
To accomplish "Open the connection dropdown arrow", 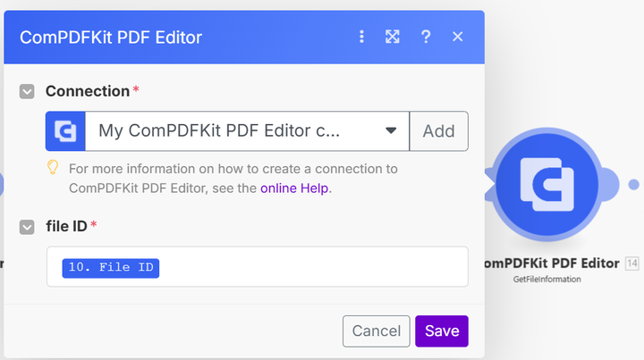I will [x=391, y=130].
